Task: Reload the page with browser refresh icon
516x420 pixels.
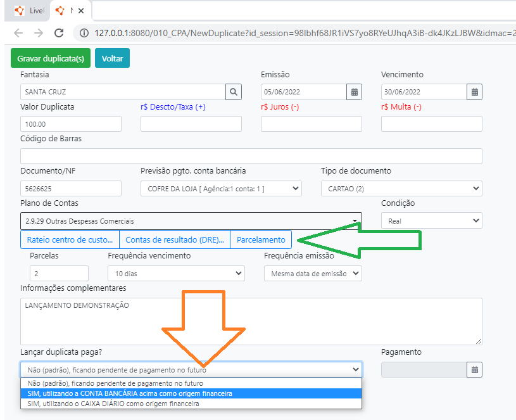Action: 59,33
